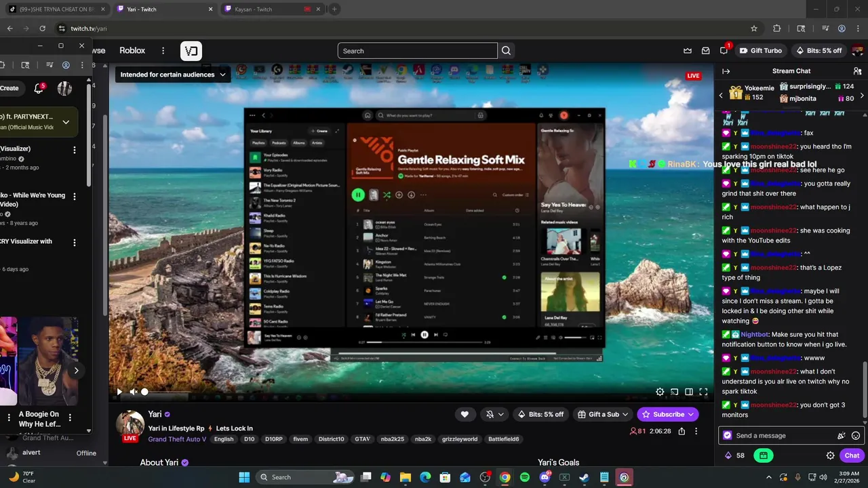This screenshot has height=488, width=868.
Task: Open the Twitch user avatar menu
Action: pos(858,51)
